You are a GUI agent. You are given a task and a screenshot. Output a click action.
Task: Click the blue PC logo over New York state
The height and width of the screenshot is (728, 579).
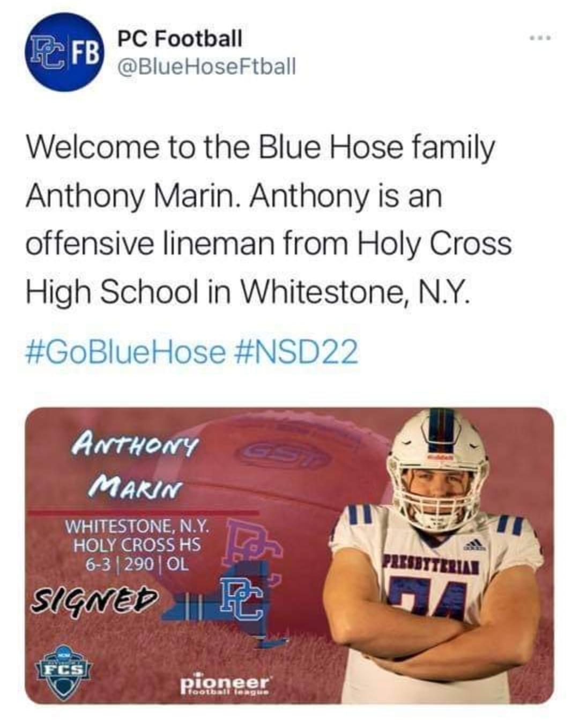point(242,597)
